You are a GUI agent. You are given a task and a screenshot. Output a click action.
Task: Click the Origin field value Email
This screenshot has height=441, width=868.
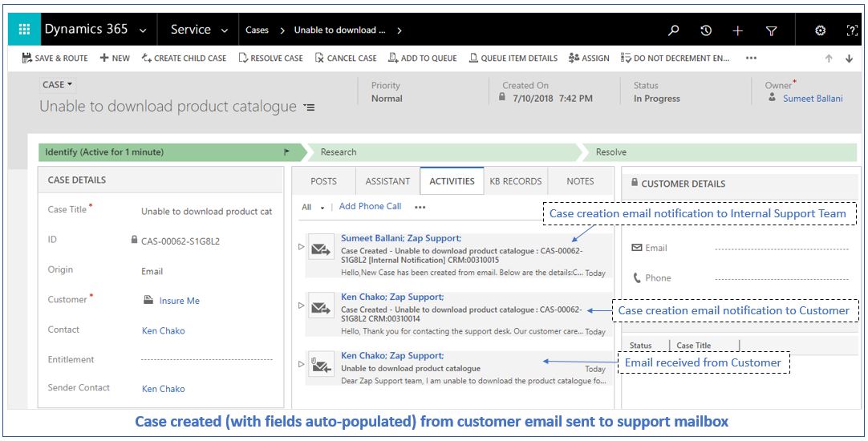(152, 271)
